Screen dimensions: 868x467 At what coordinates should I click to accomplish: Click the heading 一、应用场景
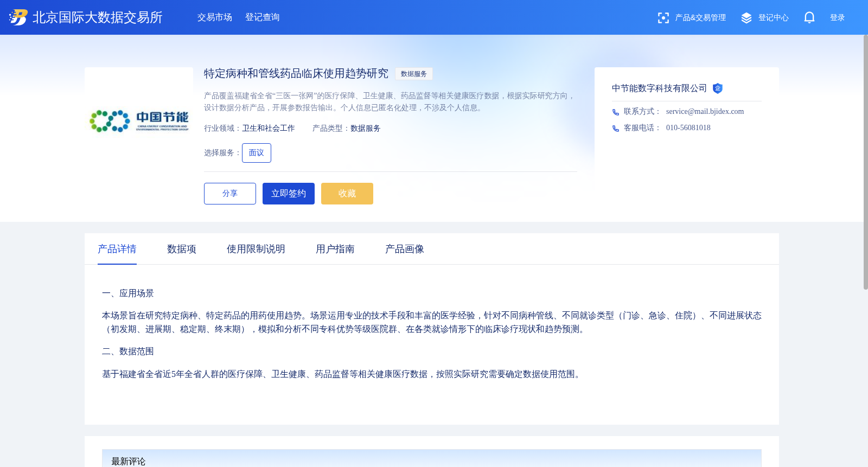coord(128,293)
